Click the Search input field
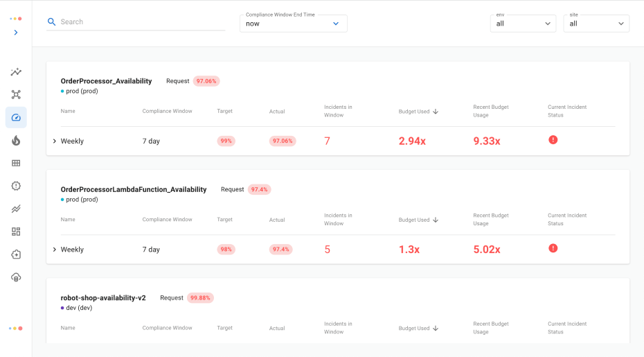The height and width of the screenshot is (357, 644). [x=138, y=22]
